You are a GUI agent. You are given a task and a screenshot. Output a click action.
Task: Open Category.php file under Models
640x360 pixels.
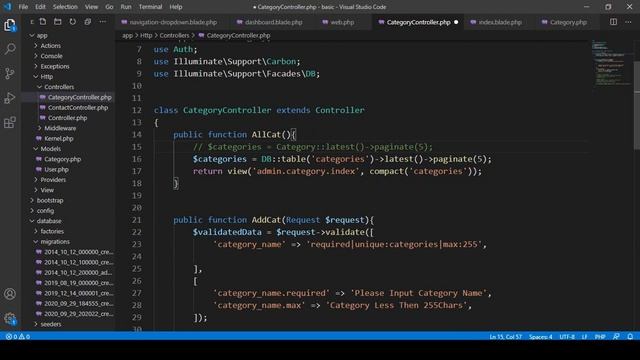point(62,159)
